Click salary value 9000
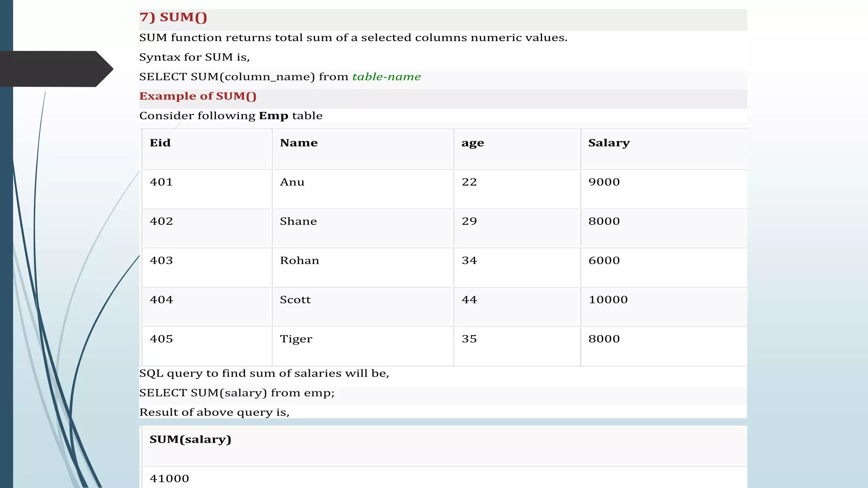This screenshot has width=868, height=488. 604,182
